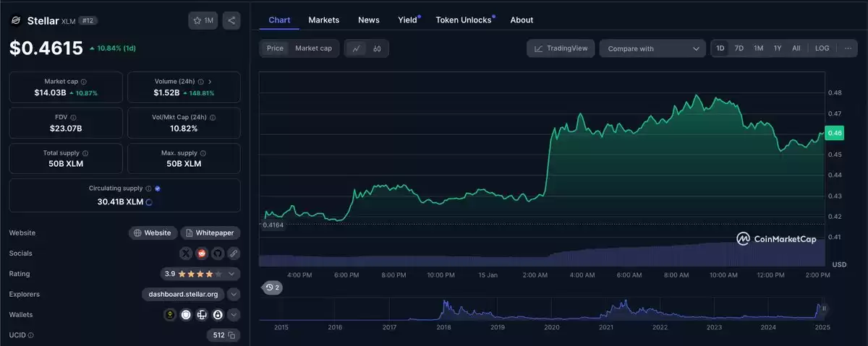The height and width of the screenshot is (346, 868).
Task: Click the first yellow-green wallet icon
Action: pyautogui.click(x=170, y=315)
